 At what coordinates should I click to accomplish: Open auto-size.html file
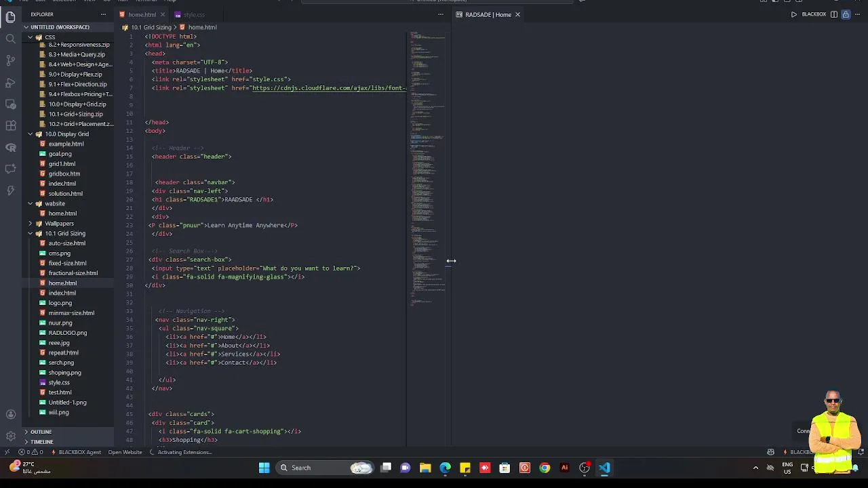click(x=66, y=243)
